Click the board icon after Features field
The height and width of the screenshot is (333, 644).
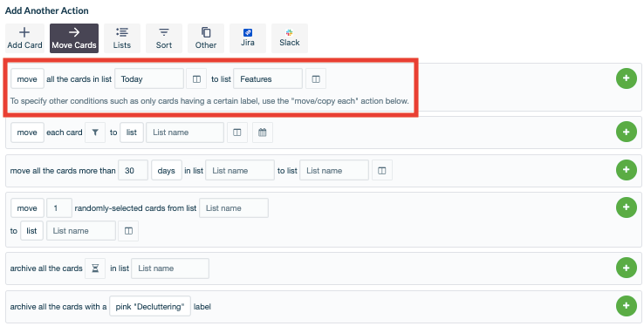coord(316,78)
